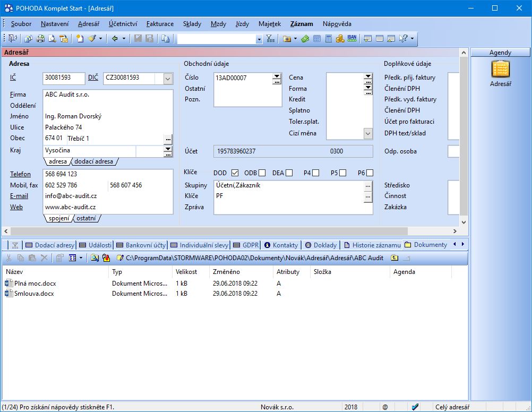Switch to the Bankovní účty tab
The width and height of the screenshot is (532, 412).
[x=141, y=245]
